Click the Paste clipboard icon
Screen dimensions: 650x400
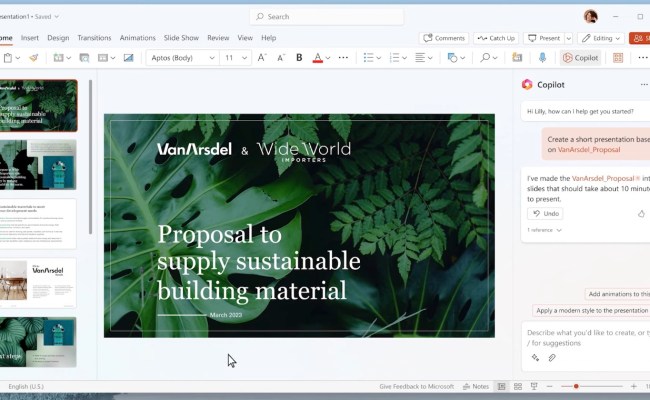click(7, 58)
